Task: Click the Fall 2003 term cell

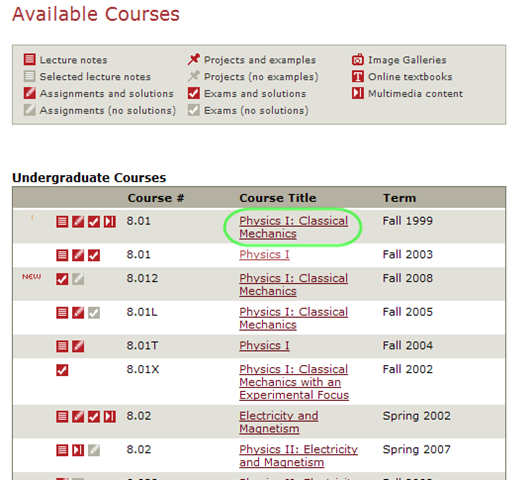Action: tap(408, 254)
